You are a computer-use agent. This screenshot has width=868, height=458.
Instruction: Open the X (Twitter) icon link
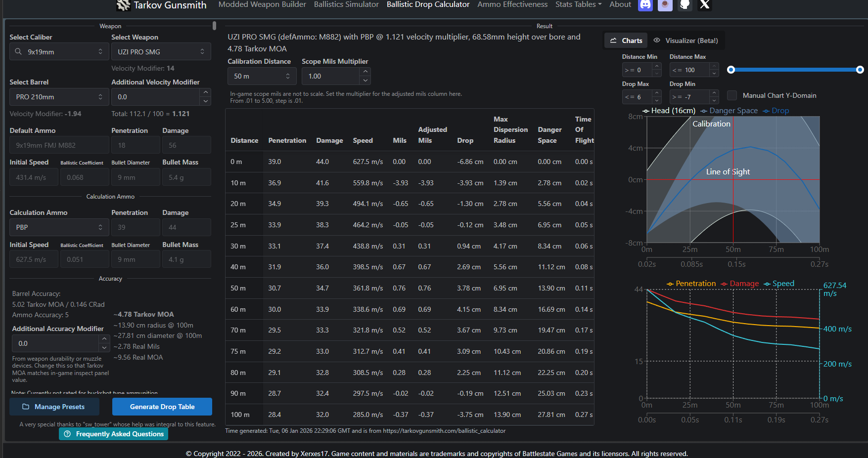tap(705, 5)
